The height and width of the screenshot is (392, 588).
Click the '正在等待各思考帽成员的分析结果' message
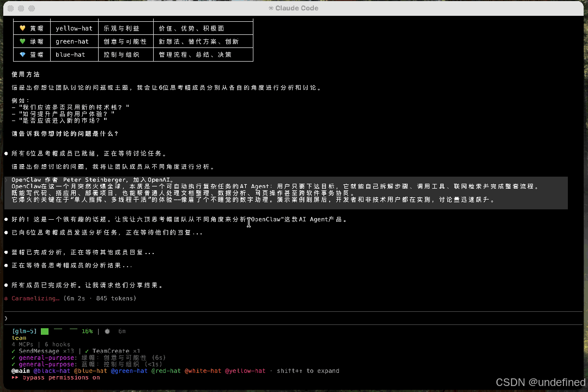[72, 266]
